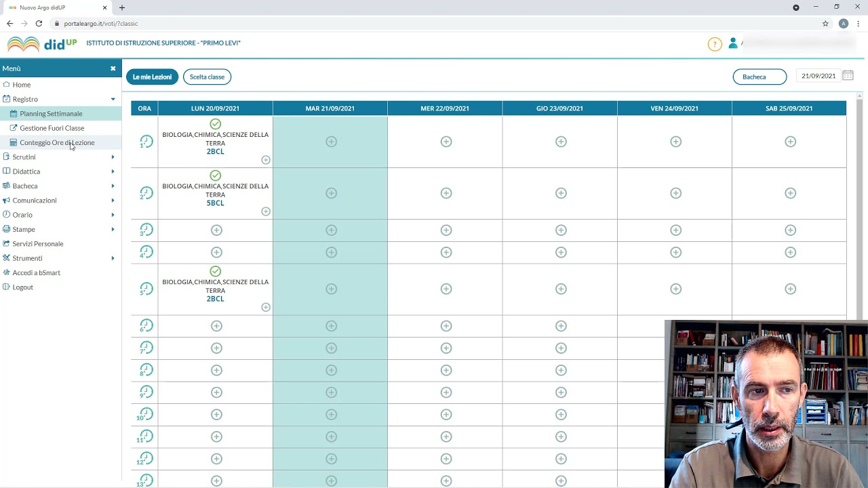Expand the Didattica submenu
This screenshot has height=488, width=868.
click(x=113, y=171)
